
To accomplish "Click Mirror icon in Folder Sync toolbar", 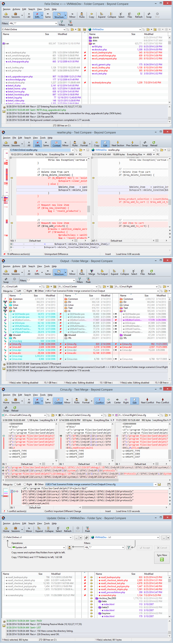I will (x=29, y=529).
